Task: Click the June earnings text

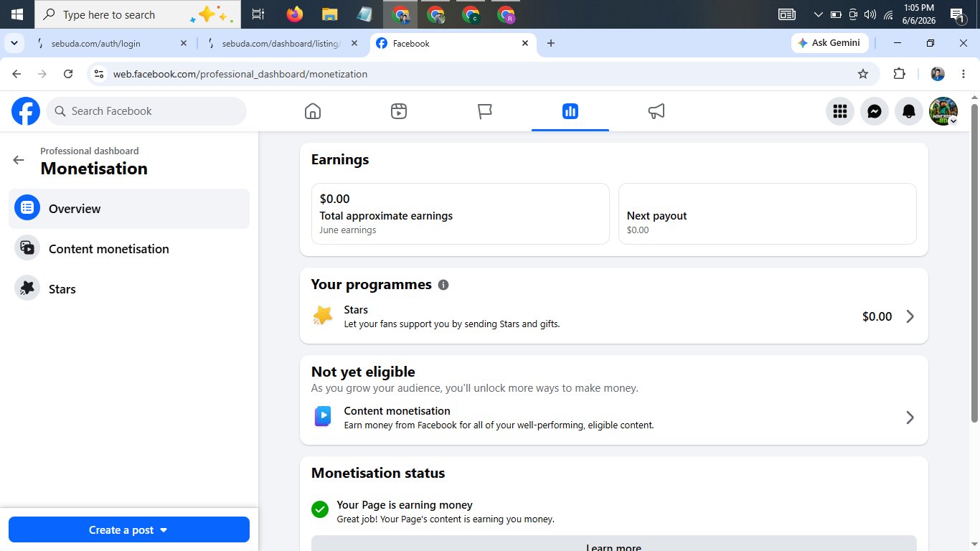Action: coord(348,230)
